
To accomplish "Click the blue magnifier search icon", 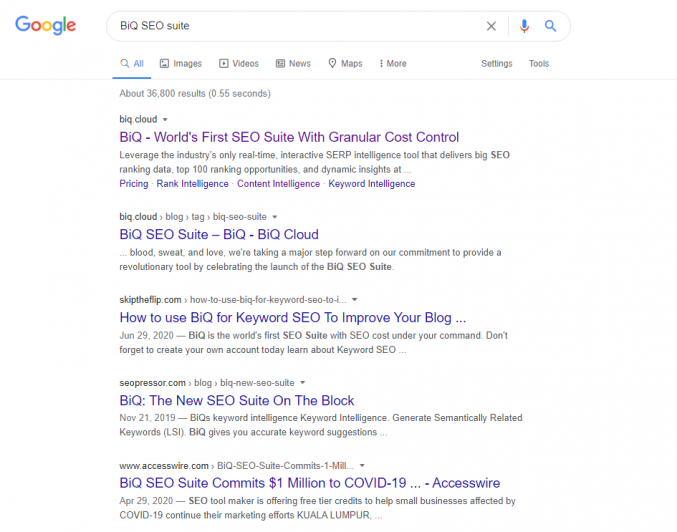I will click(x=550, y=26).
